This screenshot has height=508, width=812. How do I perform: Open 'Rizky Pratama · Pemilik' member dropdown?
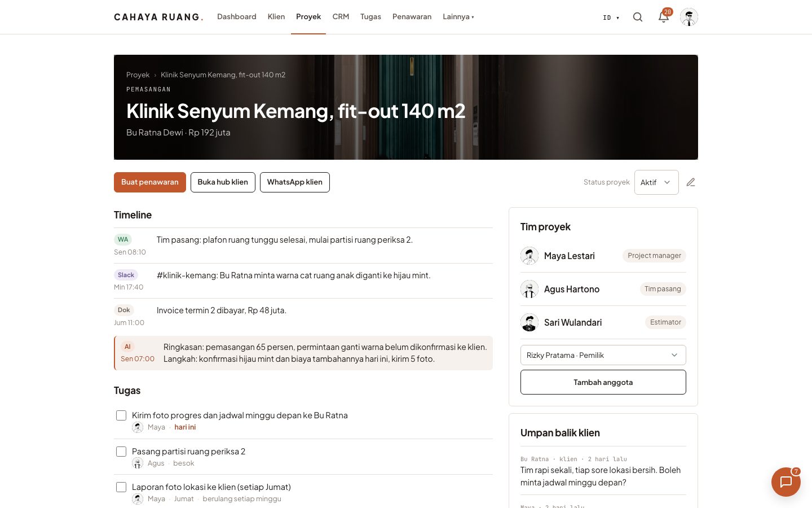pyautogui.click(x=603, y=355)
